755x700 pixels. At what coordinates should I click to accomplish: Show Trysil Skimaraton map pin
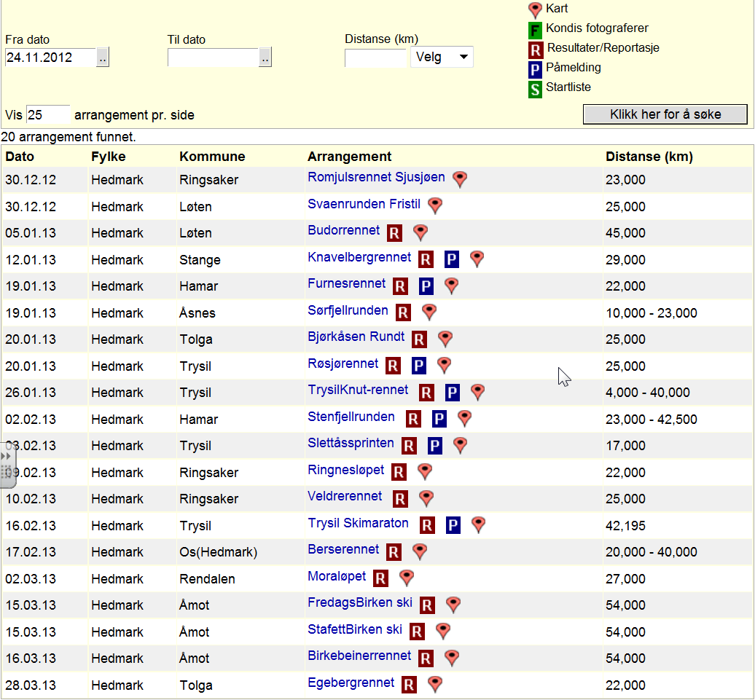[478, 524]
